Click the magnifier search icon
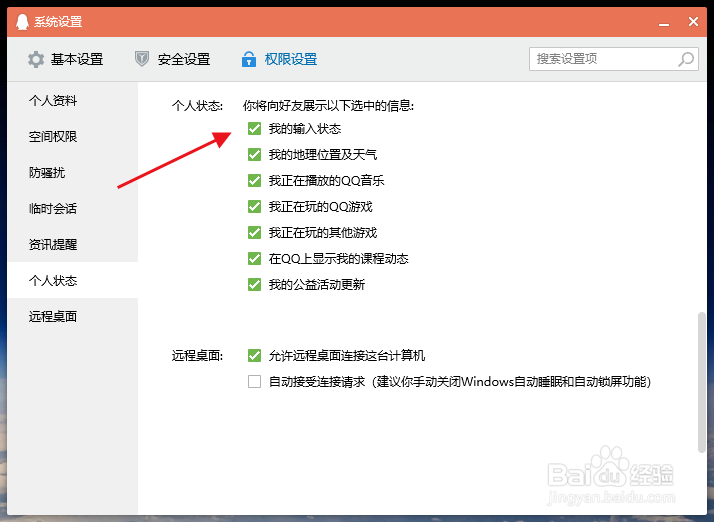The image size is (714, 522). point(686,59)
